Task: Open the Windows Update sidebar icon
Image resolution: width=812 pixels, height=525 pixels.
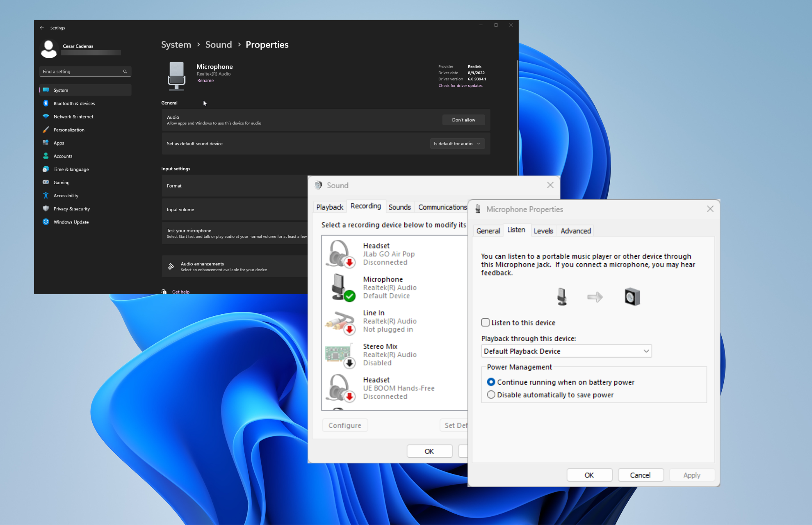Action: click(x=46, y=222)
